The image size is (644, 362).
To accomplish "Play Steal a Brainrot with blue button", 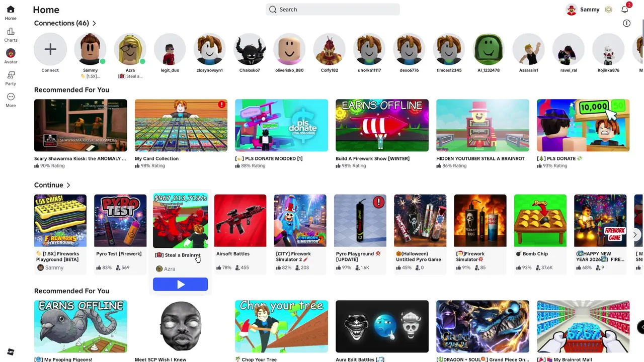I will pos(180,285).
